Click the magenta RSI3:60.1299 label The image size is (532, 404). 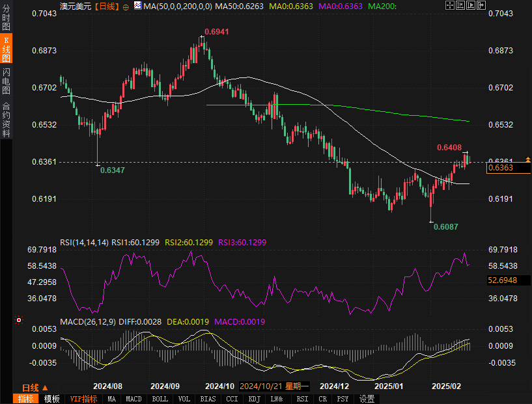(x=242, y=242)
